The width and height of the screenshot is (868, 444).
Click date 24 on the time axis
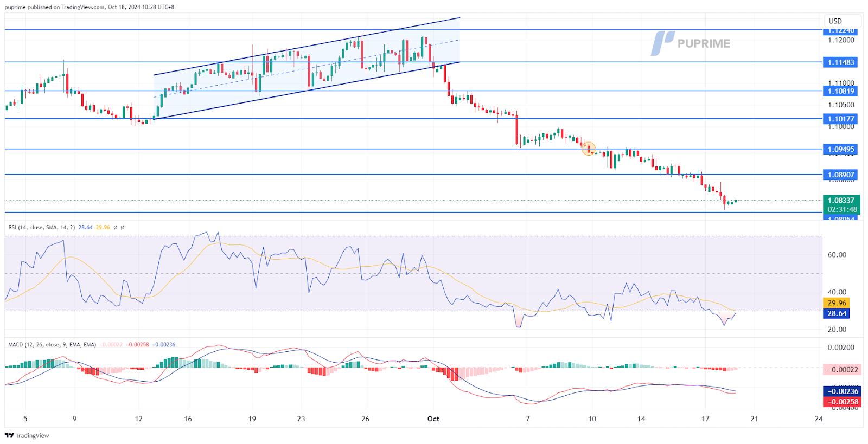(x=819, y=419)
